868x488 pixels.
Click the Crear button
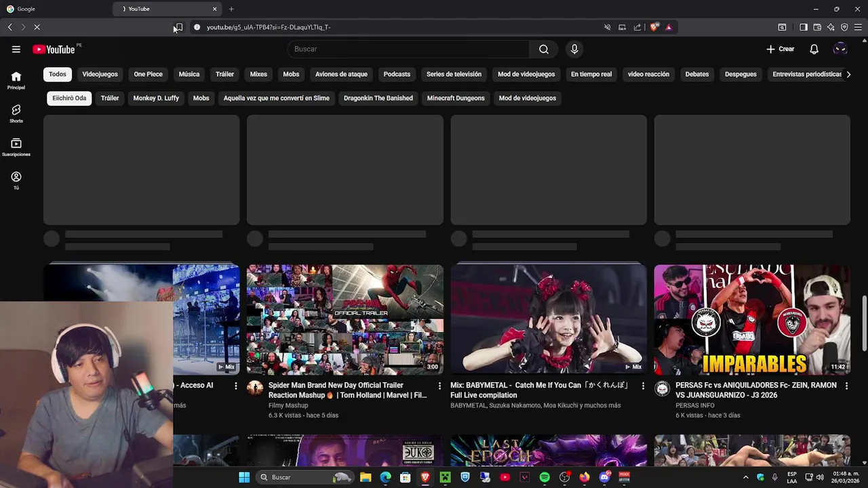pyautogui.click(x=780, y=49)
